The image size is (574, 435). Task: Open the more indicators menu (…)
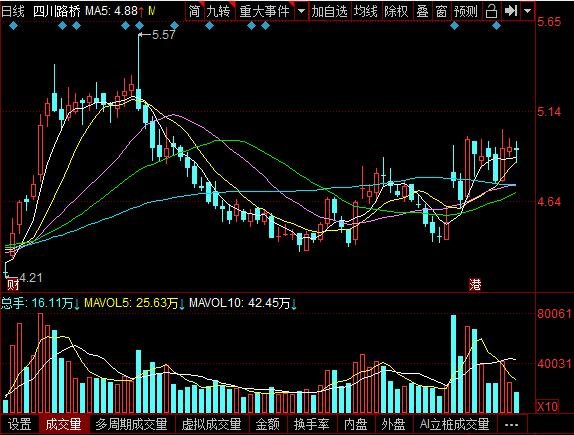tap(511, 425)
